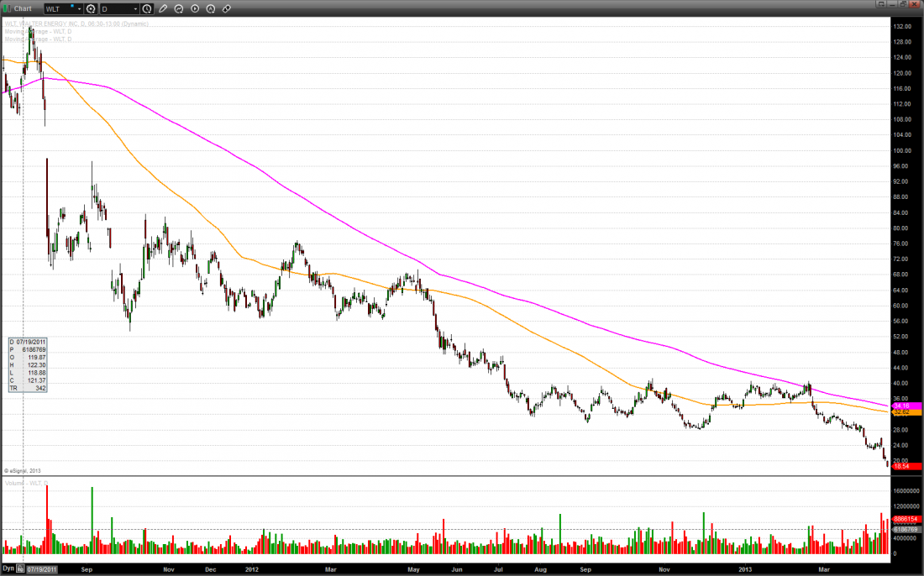Image resolution: width=924 pixels, height=576 pixels.
Task: Click the Moving Average study label
Action: pyautogui.click(x=38, y=31)
